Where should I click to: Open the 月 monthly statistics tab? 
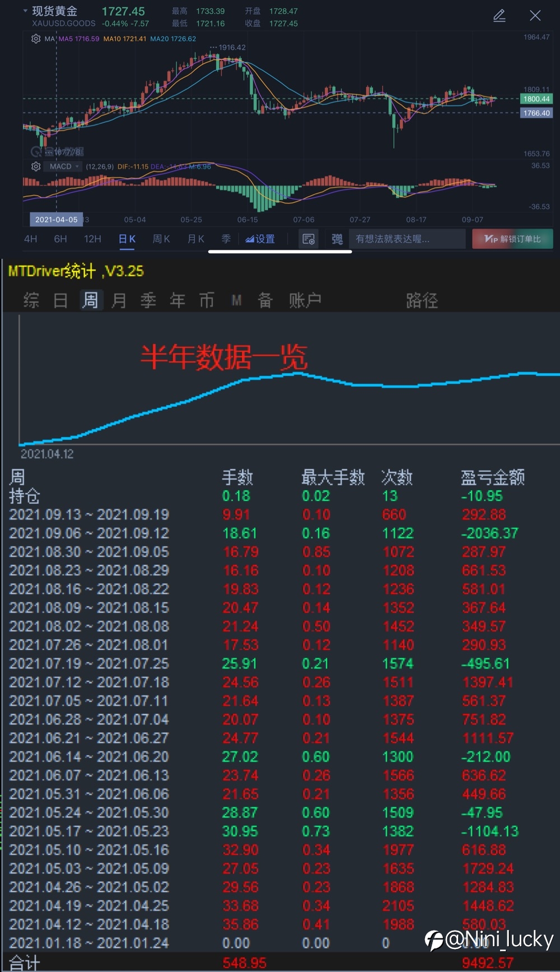coord(119,301)
